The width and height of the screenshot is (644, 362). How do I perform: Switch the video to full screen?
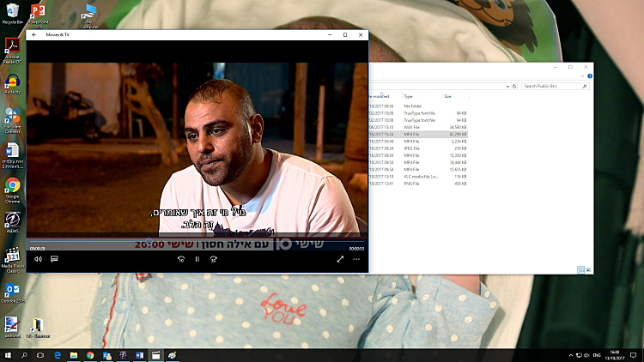coord(340,258)
